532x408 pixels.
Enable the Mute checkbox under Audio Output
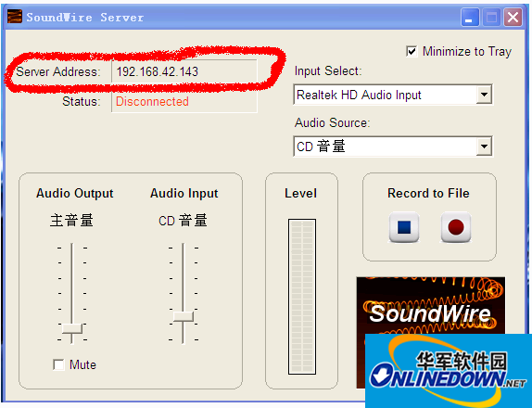[58, 365]
